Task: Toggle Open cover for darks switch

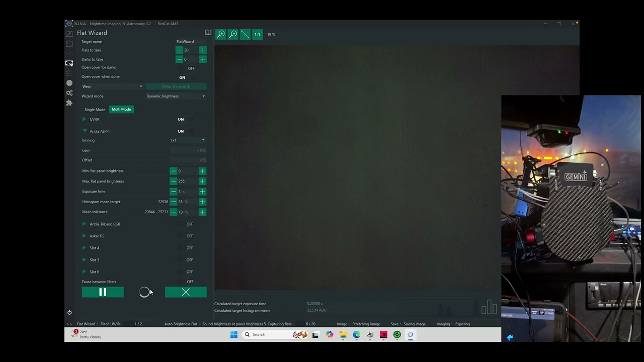Action: pos(187,68)
